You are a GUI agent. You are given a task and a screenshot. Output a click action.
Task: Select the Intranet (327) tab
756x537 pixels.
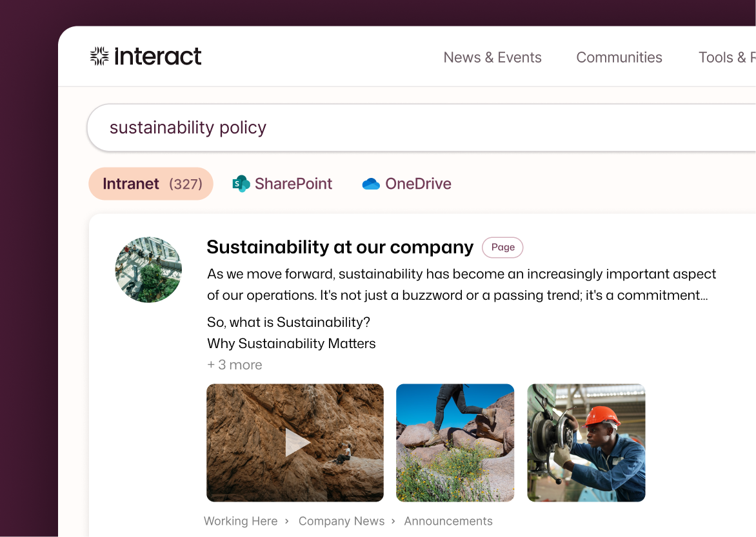coord(151,184)
